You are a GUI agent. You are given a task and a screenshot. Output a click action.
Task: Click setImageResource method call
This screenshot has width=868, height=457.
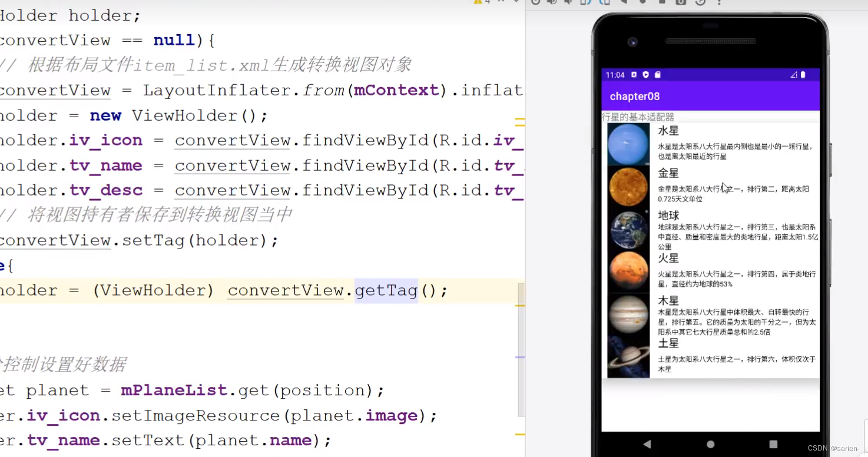pyautogui.click(x=196, y=416)
